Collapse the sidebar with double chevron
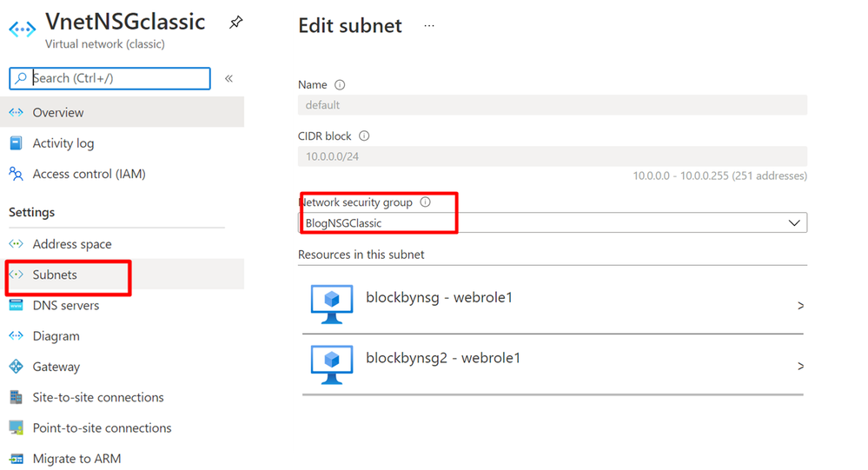Screen dimensions: 868x470 coord(229,78)
